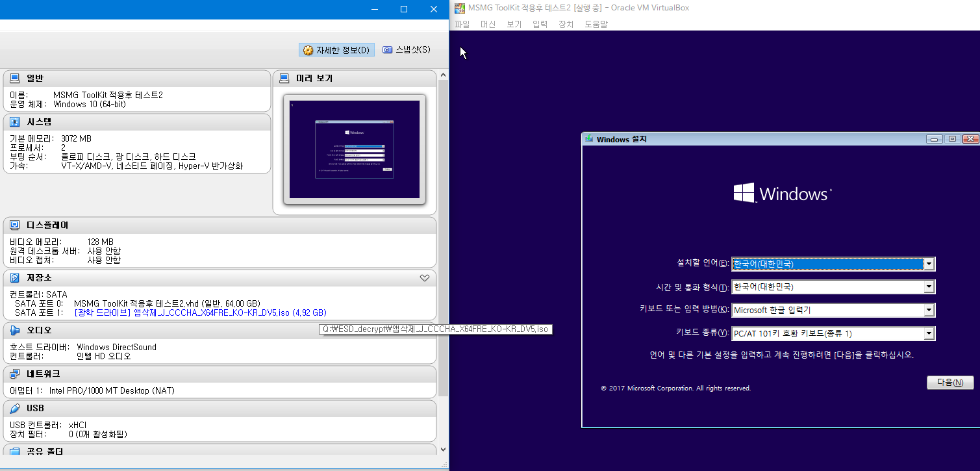Open the 시스템 section header
The image size is (980, 471).
point(39,121)
